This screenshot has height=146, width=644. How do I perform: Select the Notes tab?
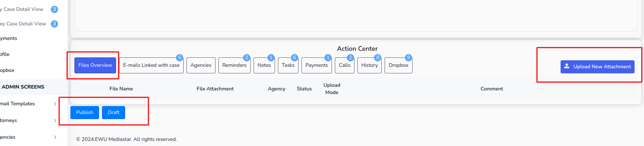264,65
